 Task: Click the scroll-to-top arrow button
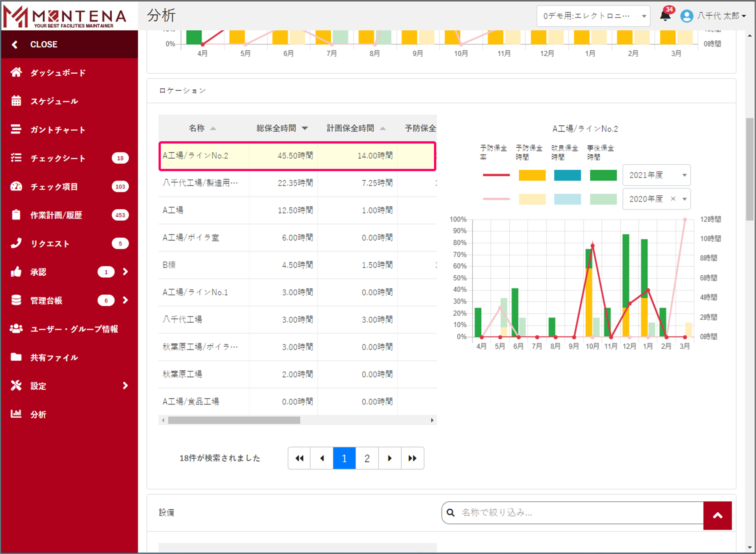click(x=717, y=515)
